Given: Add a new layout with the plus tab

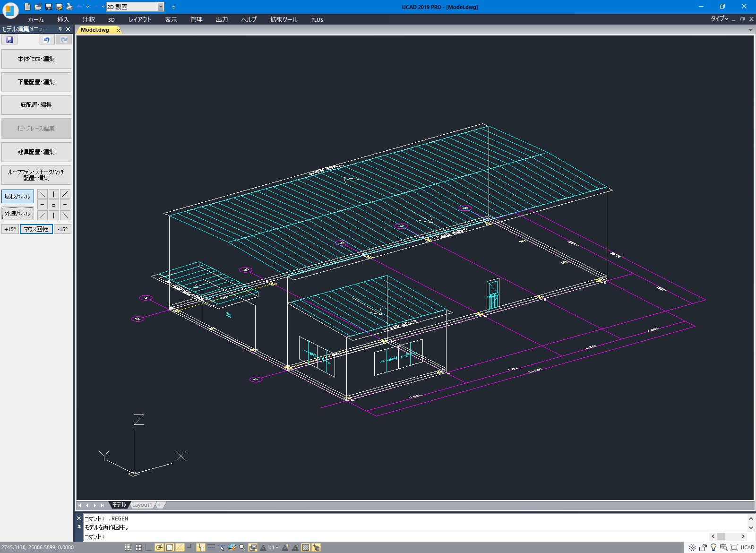Looking at the screenshot, I should (160, 505).
